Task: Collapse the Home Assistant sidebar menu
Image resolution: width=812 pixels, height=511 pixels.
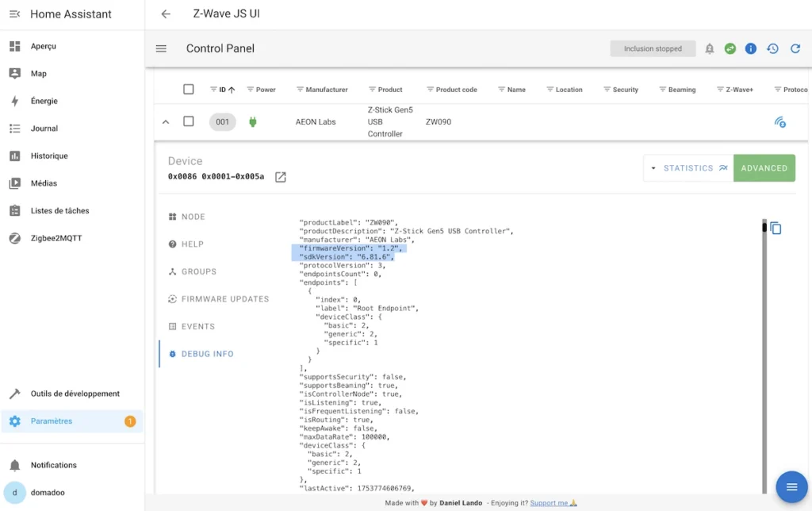Action: (14, 14)
